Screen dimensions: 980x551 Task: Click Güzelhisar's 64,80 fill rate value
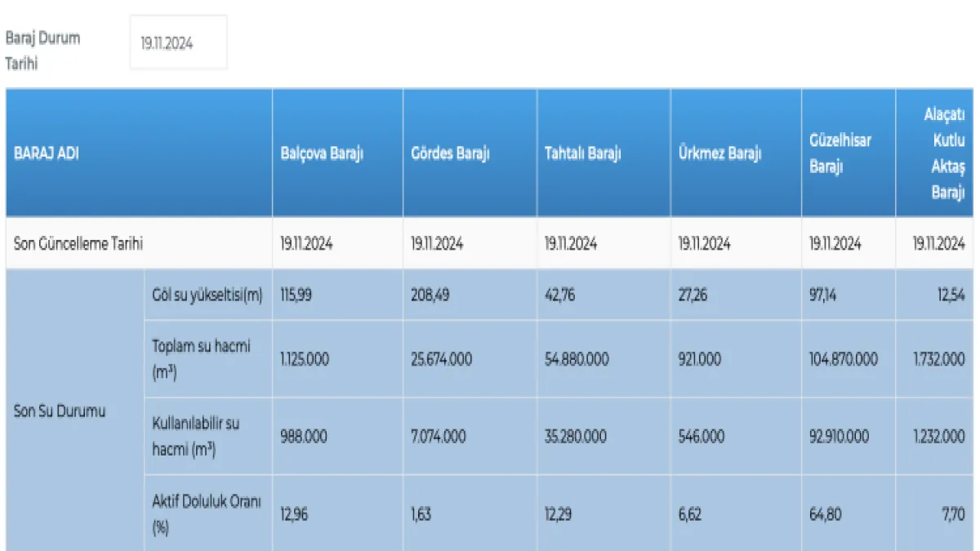point(825,515)
